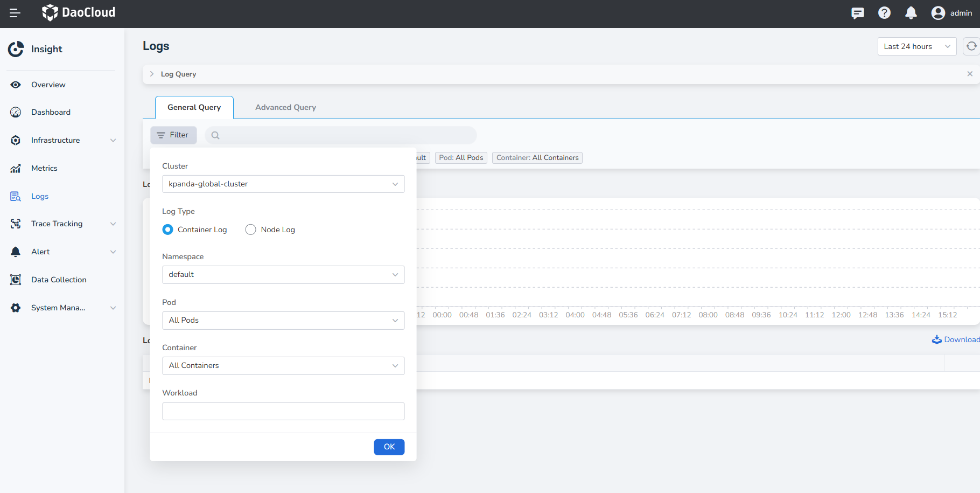Select the Node Log radio button
The width and height of the screenshot is (980, 493).
pos(250,230)
